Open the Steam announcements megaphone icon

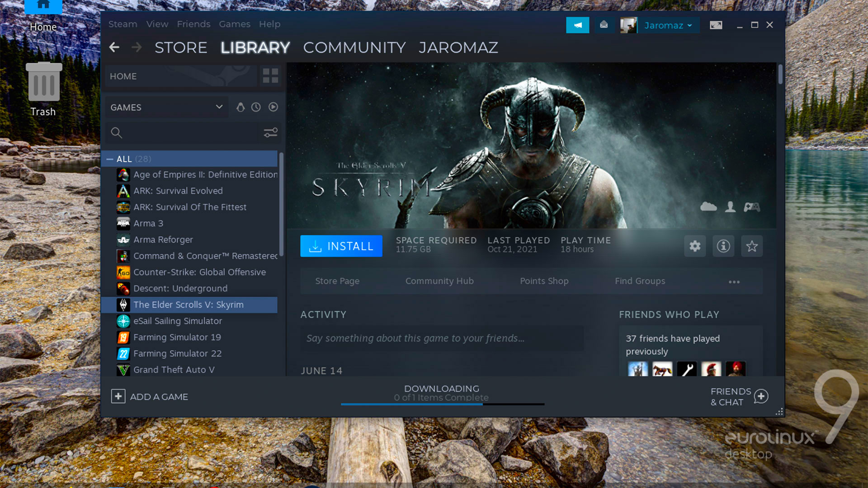[577, 25]
